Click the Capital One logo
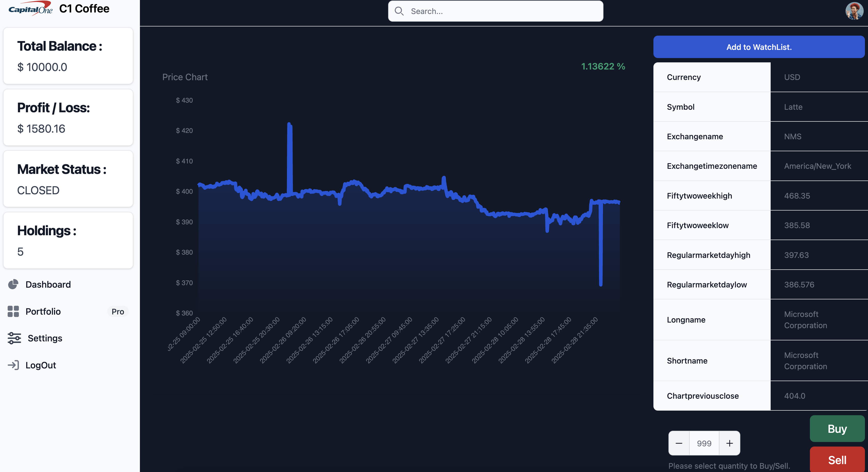The width and height of the screenshot is (868, 472). (x=30, y=8)
